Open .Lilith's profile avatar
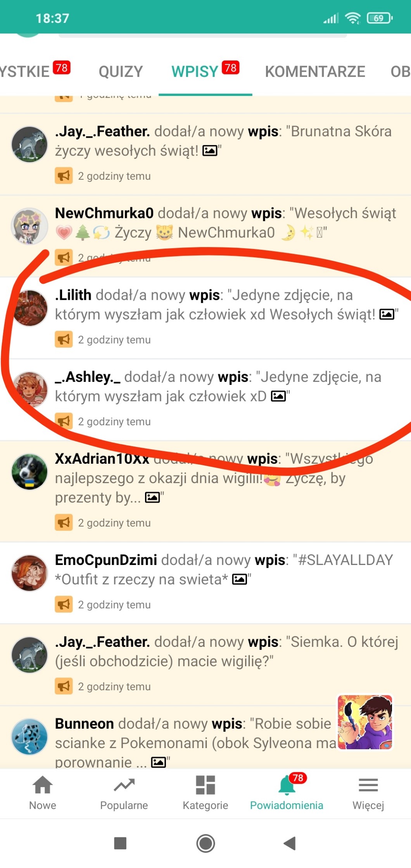This screenshot has width=411, height=868. 29,308
